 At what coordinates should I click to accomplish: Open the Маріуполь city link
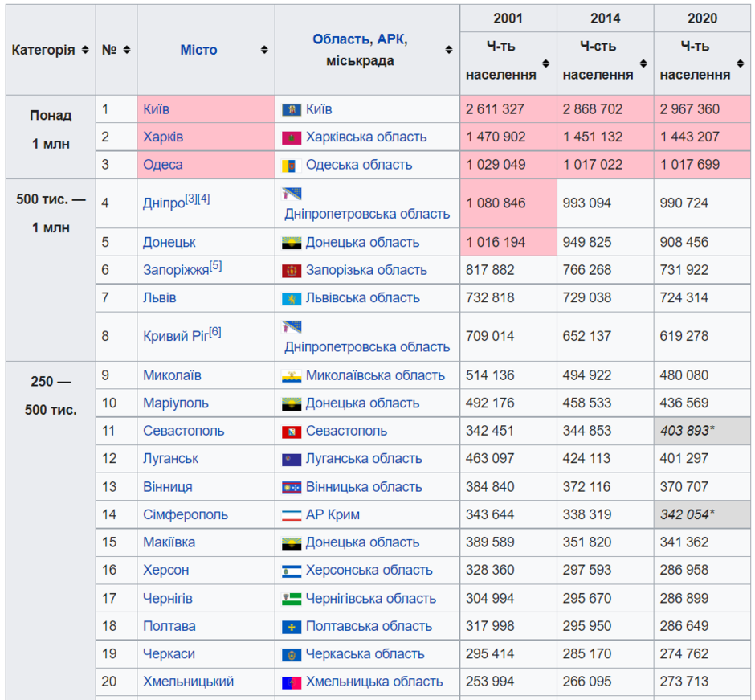[176, 403]
